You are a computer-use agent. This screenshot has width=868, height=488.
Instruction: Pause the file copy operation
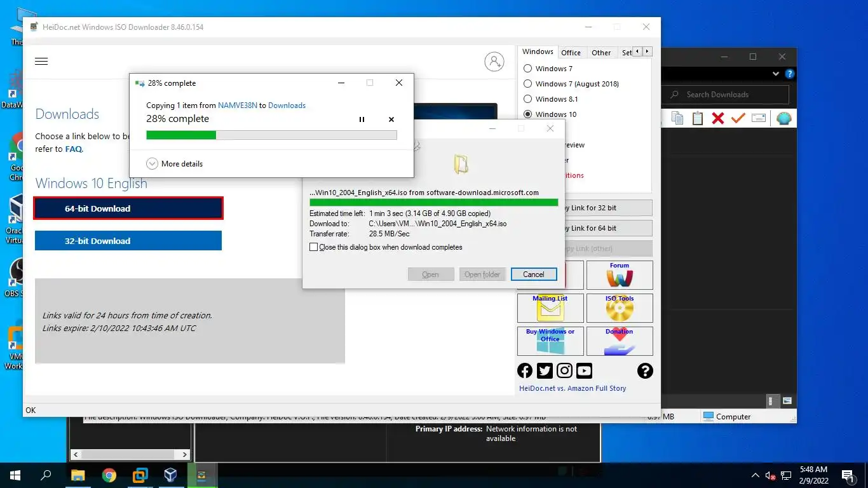coord(362,119)
